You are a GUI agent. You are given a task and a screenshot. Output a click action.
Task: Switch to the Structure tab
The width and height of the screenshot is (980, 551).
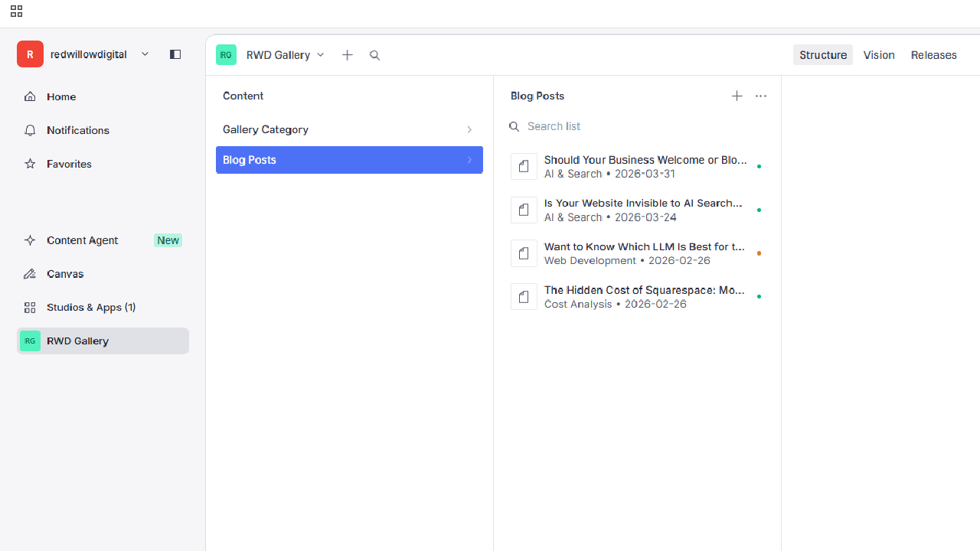coord(823,55)
